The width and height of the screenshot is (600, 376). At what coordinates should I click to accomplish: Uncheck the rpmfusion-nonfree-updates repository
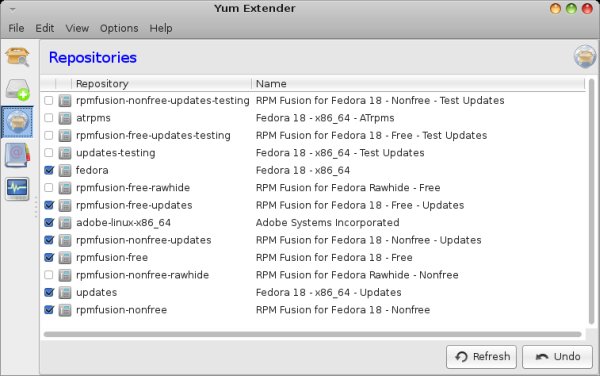[49, 240]
